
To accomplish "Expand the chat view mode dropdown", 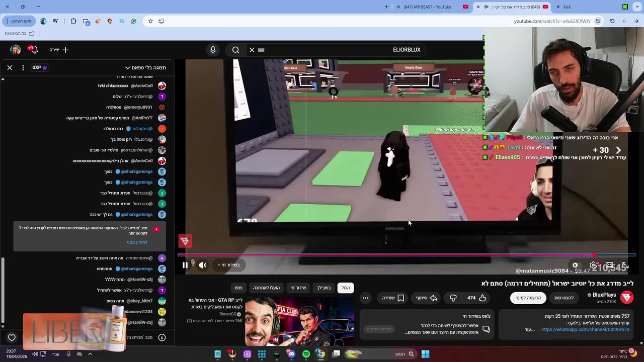I will coord(145,67).
